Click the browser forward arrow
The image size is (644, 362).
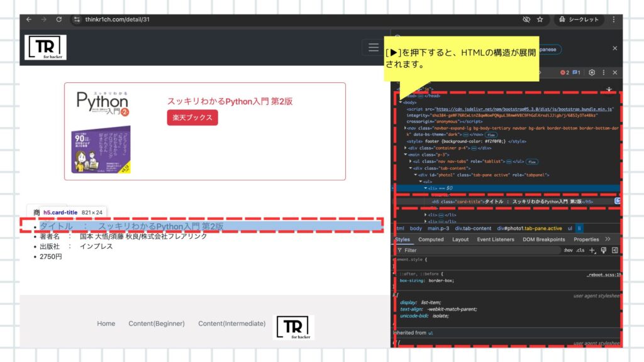(x=43, y=19)
